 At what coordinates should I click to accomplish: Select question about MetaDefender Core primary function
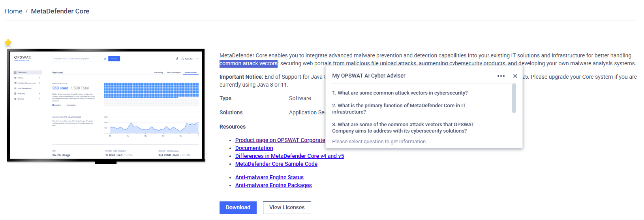(x=399, y=109)
